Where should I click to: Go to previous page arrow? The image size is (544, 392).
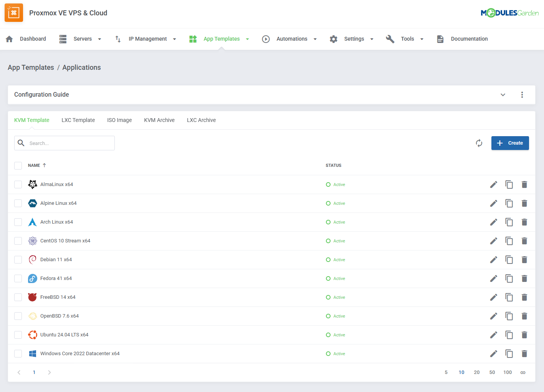coord(19,372)
